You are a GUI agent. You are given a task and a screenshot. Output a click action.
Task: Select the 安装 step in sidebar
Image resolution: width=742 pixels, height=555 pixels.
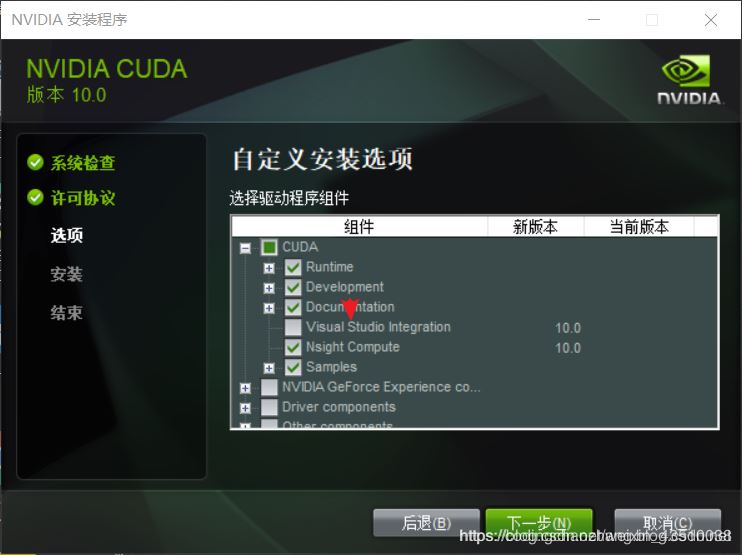67,274
